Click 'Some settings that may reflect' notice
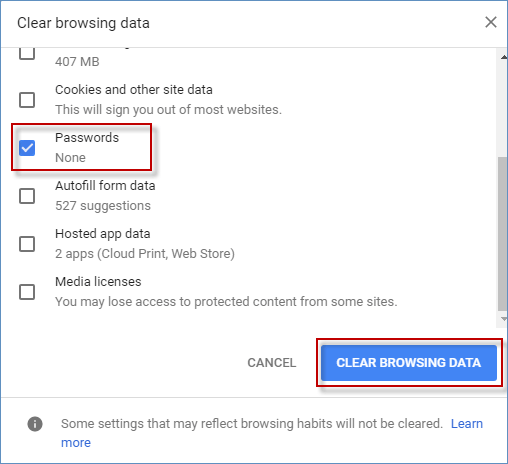Image resolution: width=508 pixels, height=464 pixels. pos(252,424)
